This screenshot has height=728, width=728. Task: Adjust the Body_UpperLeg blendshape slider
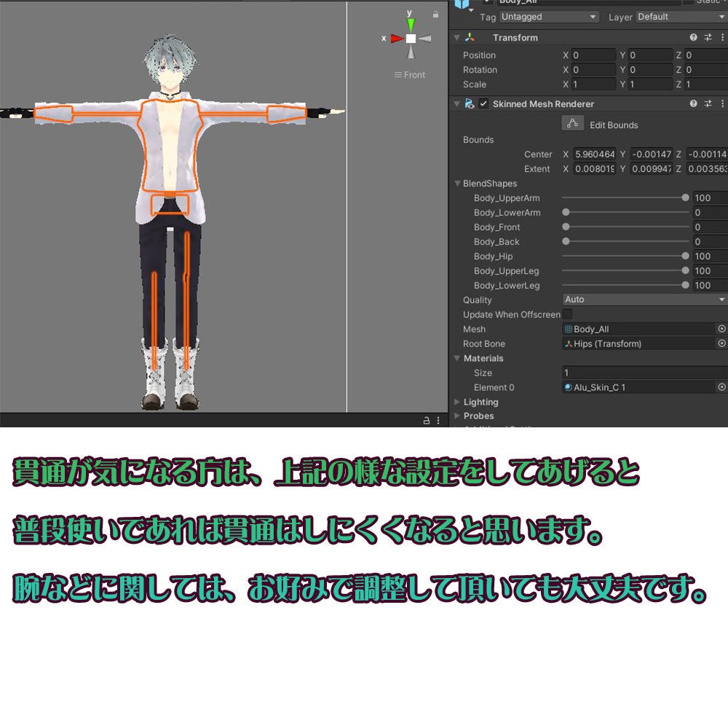coord(625,271)
